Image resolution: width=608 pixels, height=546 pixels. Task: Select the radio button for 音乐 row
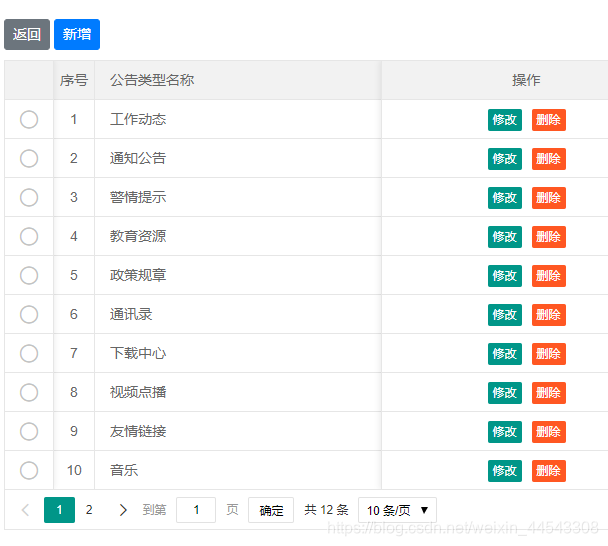tap(29, 470)
